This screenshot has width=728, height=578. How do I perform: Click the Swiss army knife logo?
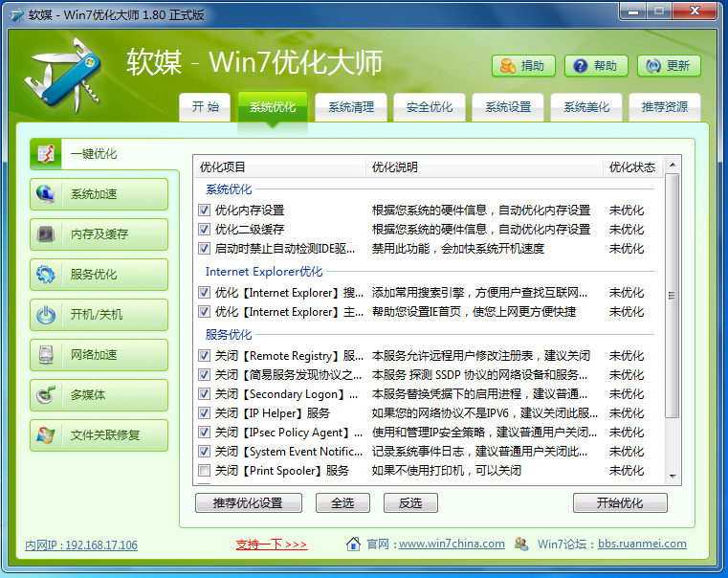point(63,76)
